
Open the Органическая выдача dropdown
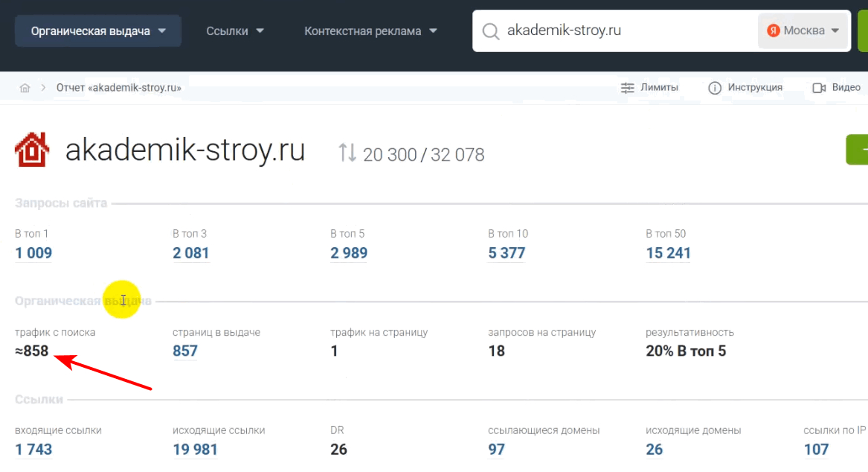[x=98, y=31]
